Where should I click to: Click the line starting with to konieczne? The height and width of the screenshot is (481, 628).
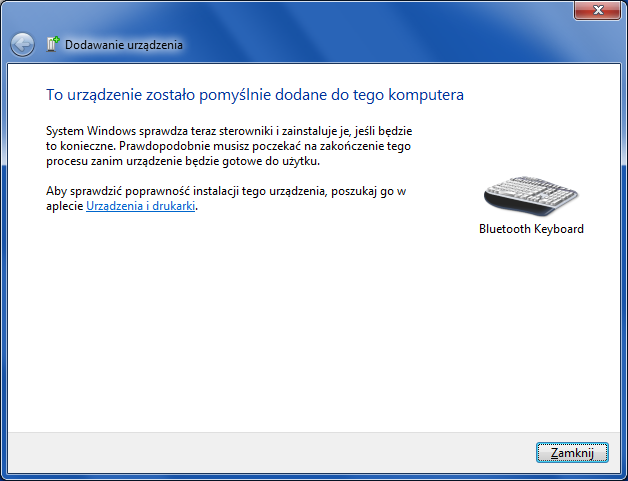coord(229,146)
